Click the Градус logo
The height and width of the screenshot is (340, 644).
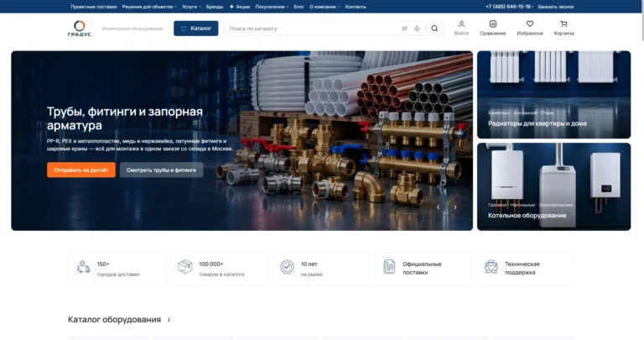click(80, 29)
